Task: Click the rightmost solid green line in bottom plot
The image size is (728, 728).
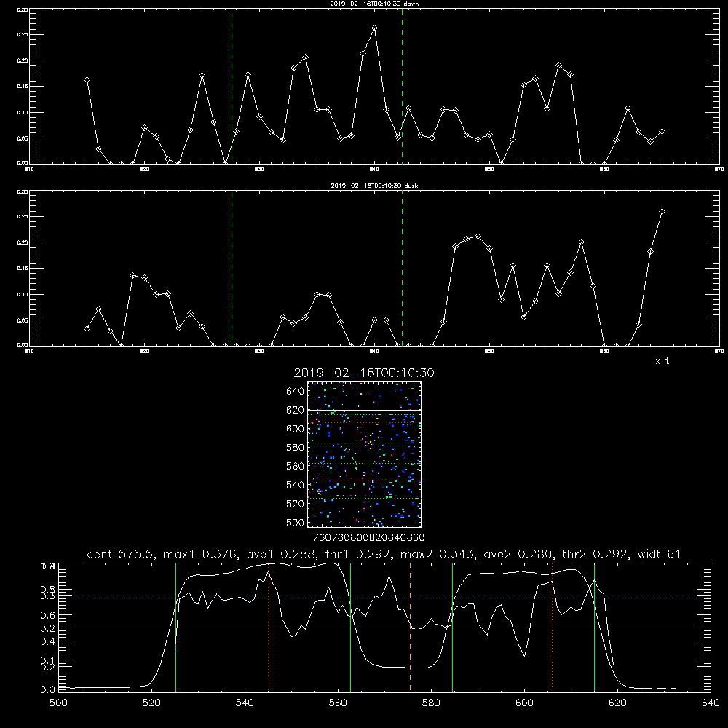Action: [x=594, y=628]
